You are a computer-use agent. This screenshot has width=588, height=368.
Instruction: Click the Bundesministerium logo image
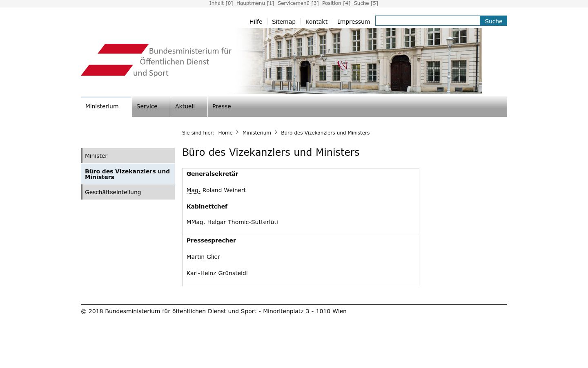pyautogui.click(x=156, y=60)
